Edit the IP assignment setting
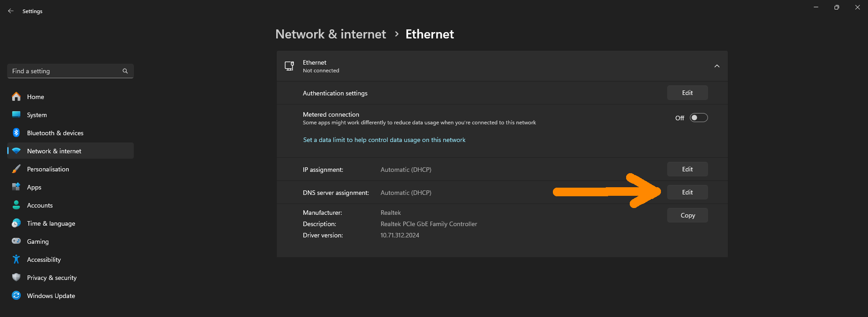This screenshot has width=868, height=317. click(x=687, y=169)
